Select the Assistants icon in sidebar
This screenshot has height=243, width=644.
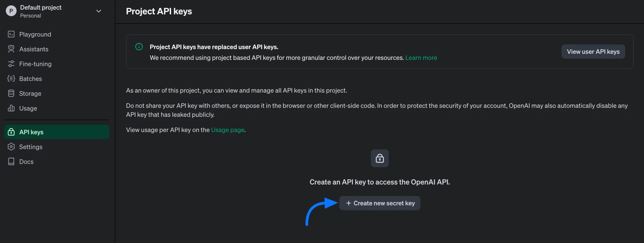pyautogui.click(x=11, y=49)
